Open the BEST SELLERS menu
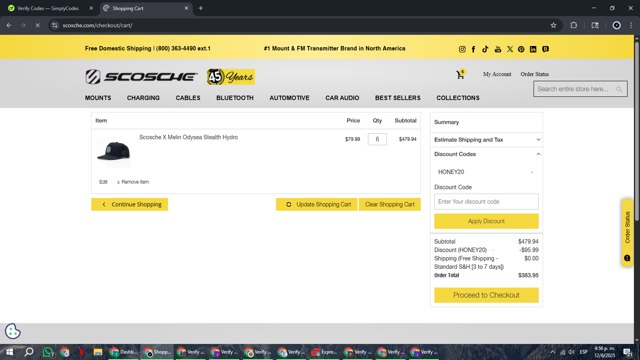The image size is (640, 360). pyautogui.click(x=398, y=98)
